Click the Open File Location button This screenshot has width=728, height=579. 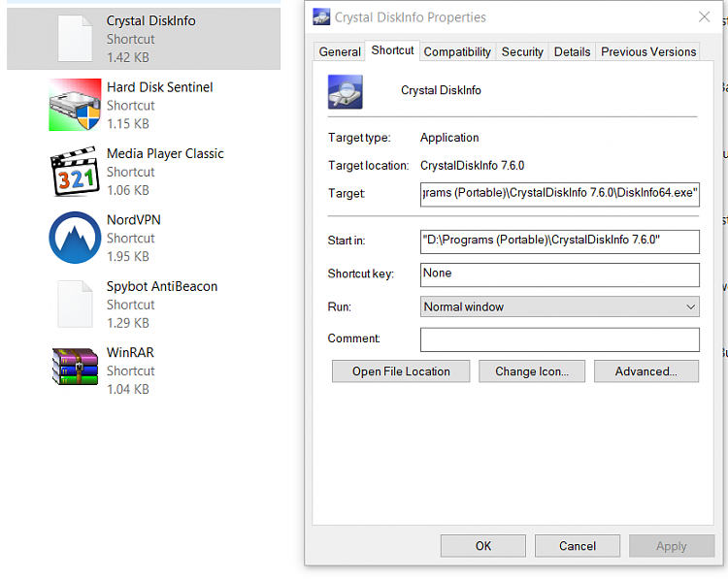click(401, 371)
